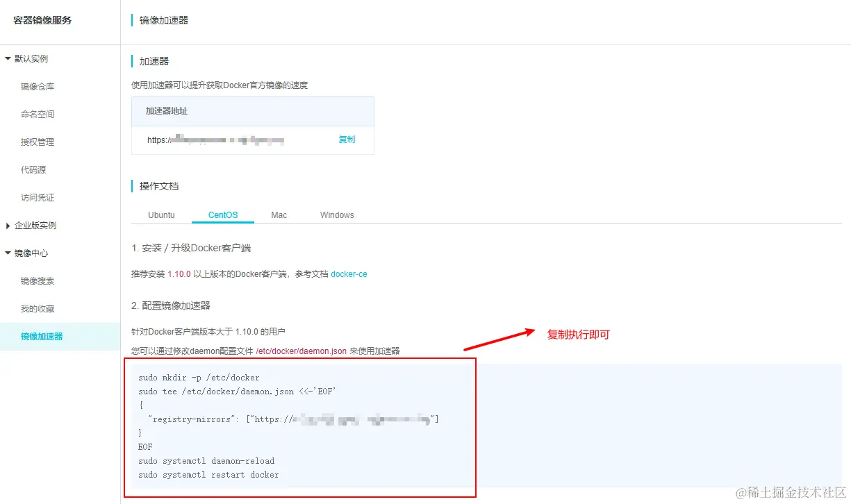The height and width of the screenshot is (504, 851).
Task: Switch to the Windows tab
Action: coord(338,215)
